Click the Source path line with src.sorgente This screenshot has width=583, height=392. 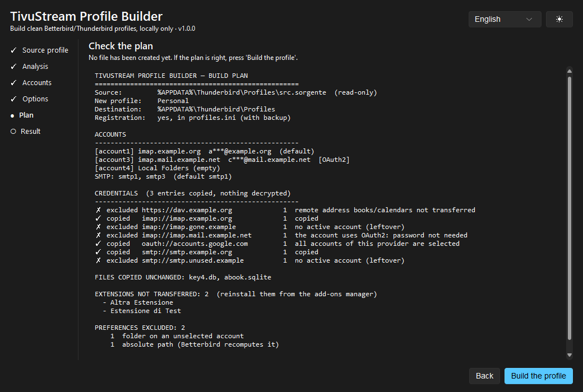pos(236,92)
